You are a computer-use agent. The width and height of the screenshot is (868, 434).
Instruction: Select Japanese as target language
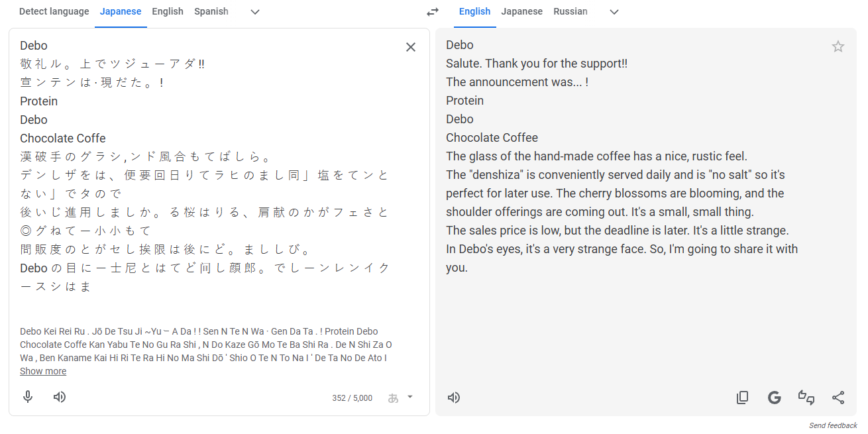(x=522, y=11)
